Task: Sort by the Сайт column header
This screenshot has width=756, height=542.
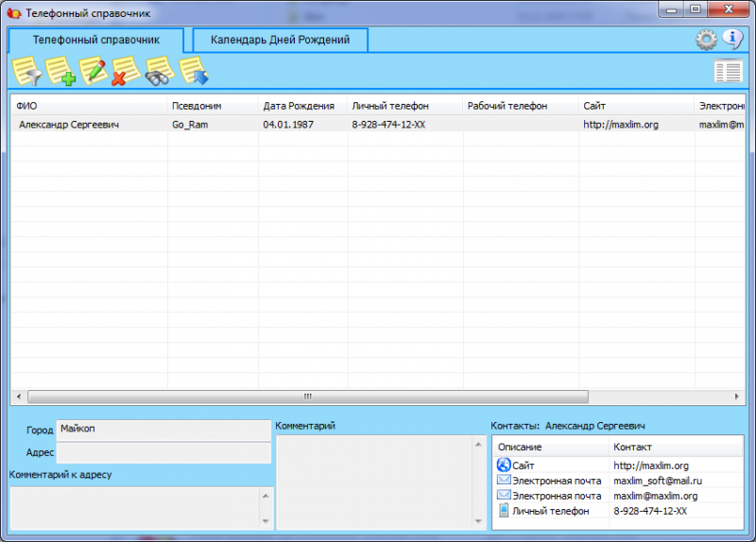Action: pos(636,106)
